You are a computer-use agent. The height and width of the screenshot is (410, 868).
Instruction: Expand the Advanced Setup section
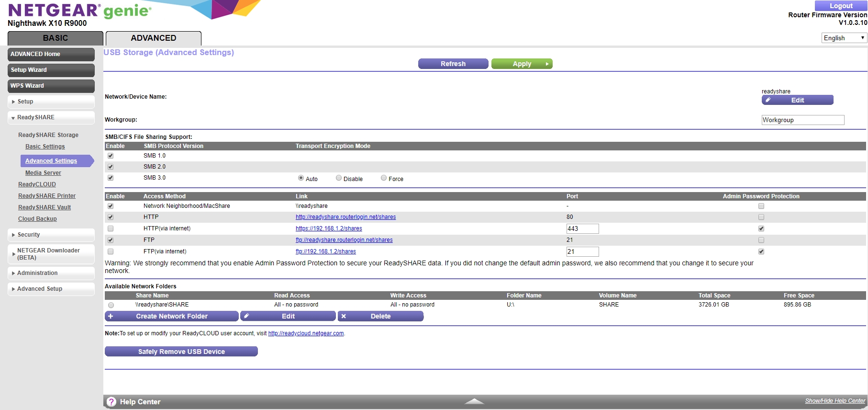(x=51, y=289)
